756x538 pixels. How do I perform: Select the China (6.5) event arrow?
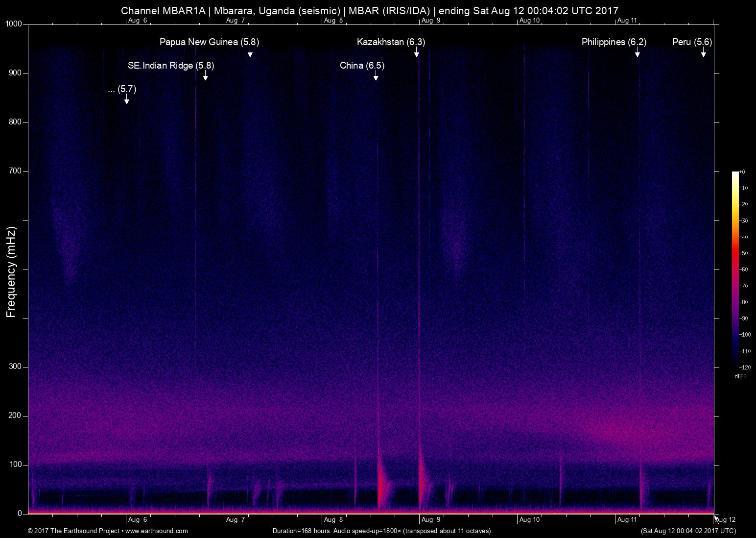pyautogui.click(x=376, y=75)
